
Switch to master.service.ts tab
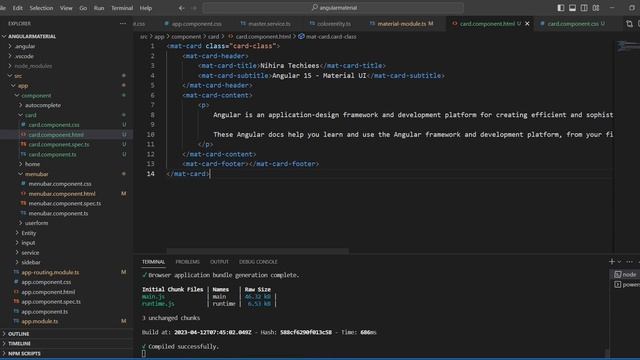pos(265,24)
